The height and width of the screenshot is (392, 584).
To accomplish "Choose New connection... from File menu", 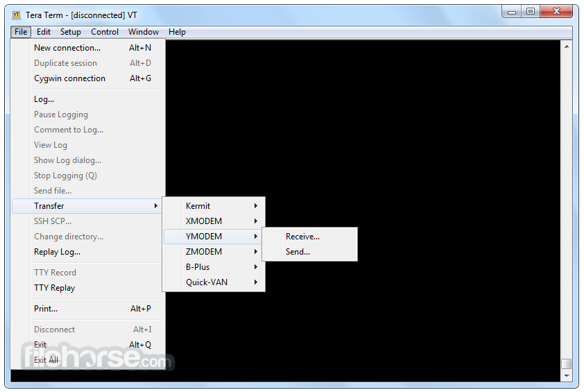I will (x=88, y=48).
